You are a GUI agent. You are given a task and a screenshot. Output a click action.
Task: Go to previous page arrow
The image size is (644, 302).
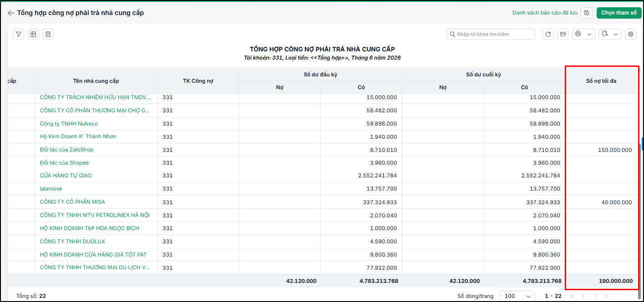tap(583, 296)
